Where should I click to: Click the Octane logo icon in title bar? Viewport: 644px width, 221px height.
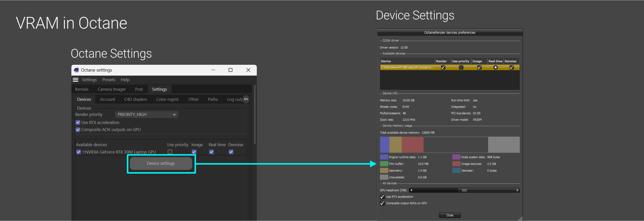[x=76, y=70]
